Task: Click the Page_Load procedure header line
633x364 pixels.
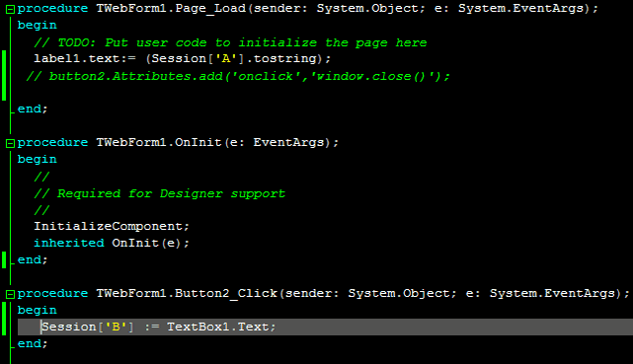Action: click(x=308, y=9)
